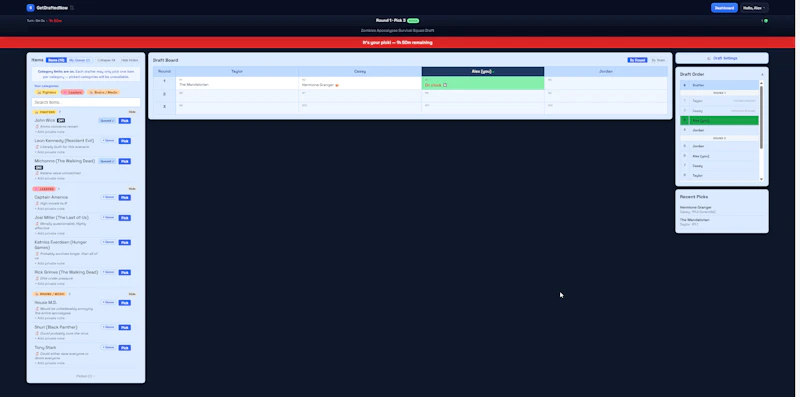Add private note for Tony Stark

tap(49, 363)
